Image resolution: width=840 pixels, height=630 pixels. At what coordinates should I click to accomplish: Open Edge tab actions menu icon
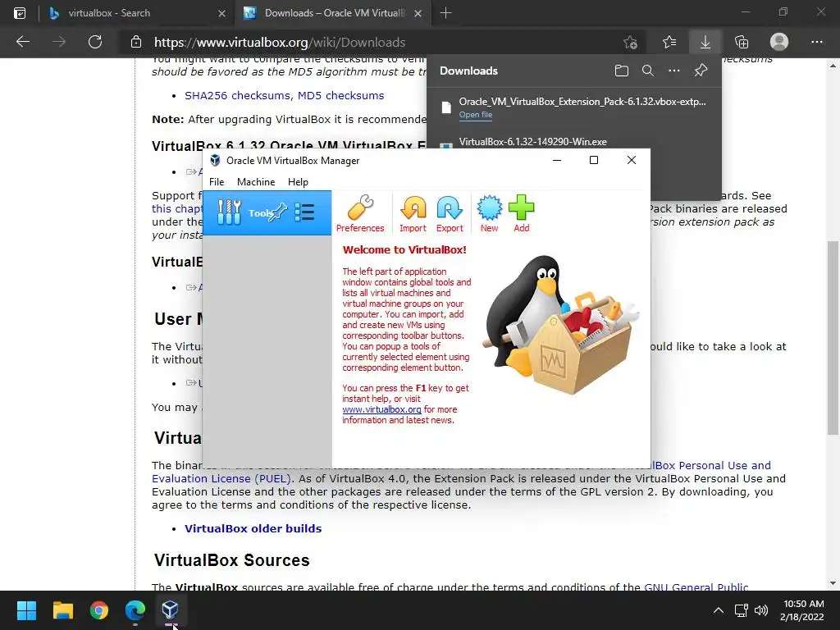coord(20,13)
